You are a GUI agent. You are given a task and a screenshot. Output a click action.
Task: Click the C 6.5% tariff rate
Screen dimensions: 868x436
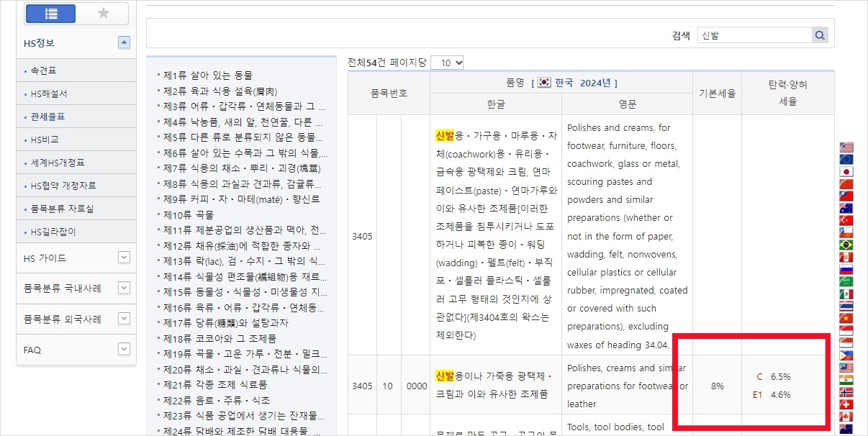coord(773,376)
